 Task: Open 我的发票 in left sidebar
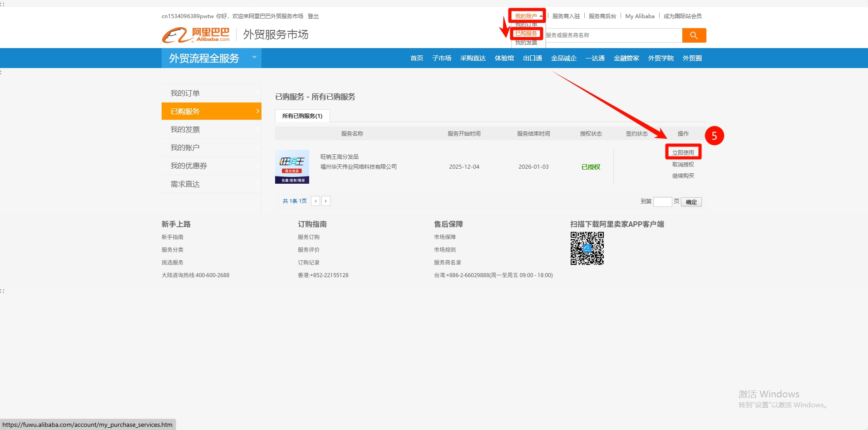point(211,129)
